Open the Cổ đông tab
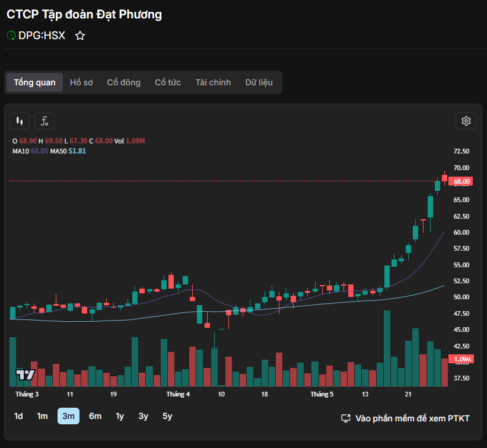This screenshot has height=448, width=487. (123, 82)
